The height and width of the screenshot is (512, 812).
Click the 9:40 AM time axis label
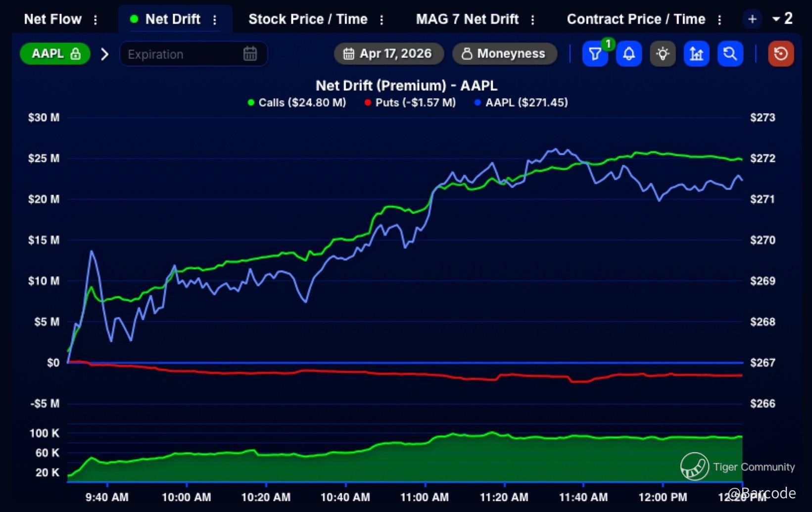(x=107, y=497)
